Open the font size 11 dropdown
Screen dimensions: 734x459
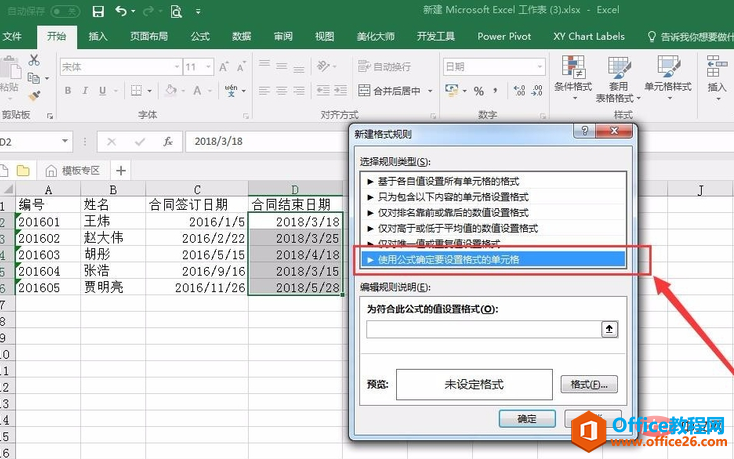pyautogui.click(x=209, y=67)
